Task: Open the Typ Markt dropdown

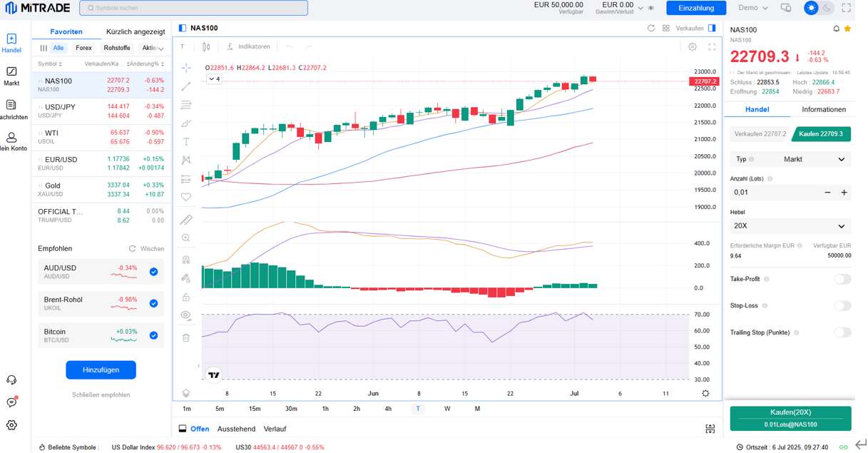Action: 791,159
